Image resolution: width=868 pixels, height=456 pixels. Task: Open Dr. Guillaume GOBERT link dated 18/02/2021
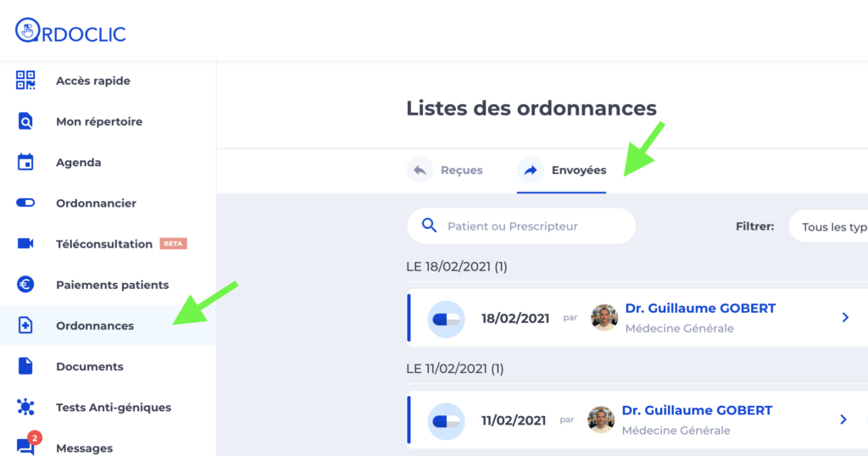point(700,309)
